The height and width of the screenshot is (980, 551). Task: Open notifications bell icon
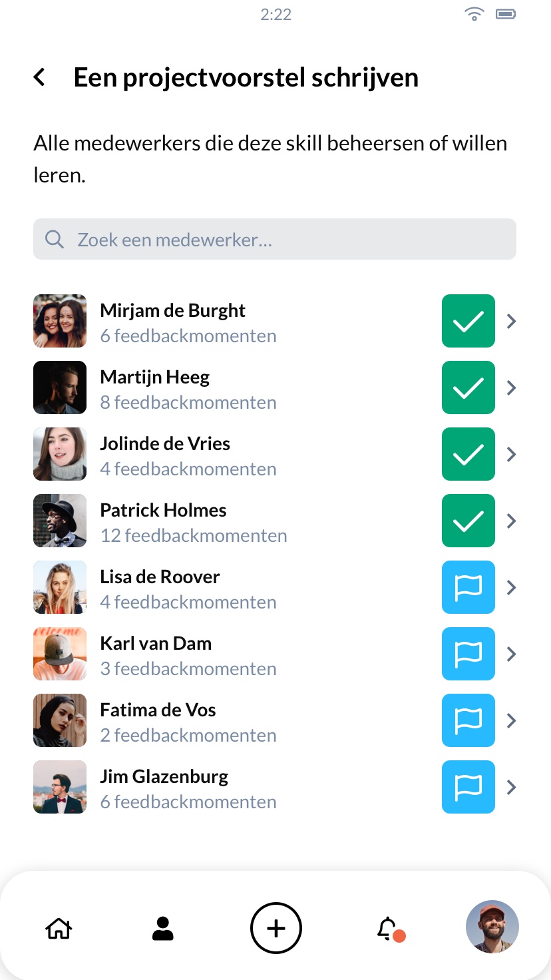click(388, 927)
